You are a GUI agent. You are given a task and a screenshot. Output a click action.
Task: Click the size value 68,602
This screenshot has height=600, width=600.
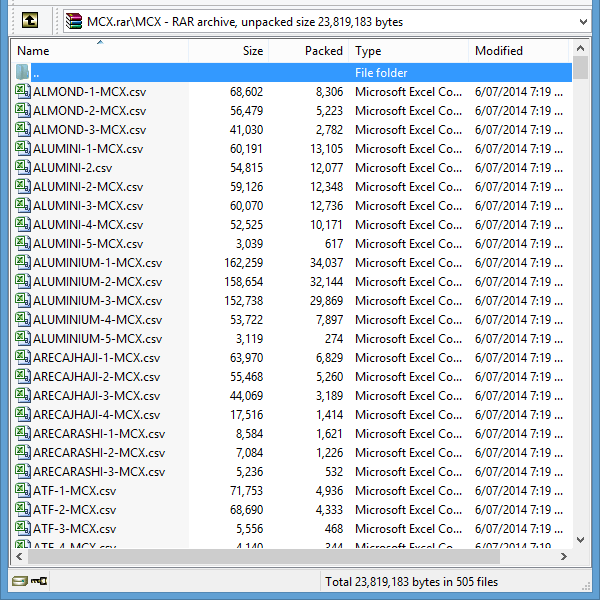pyautogui.click(x=246, y=92)
